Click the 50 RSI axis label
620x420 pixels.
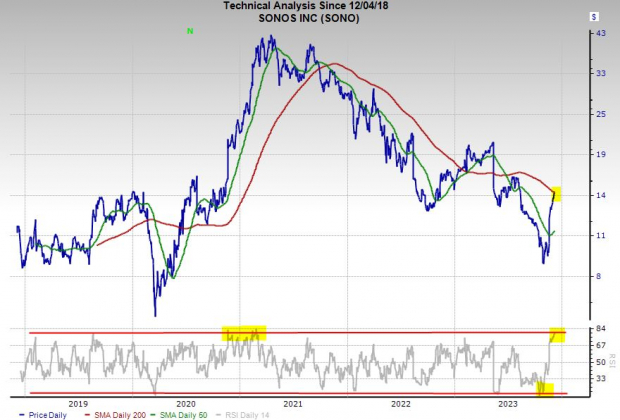(x=601, y=362)
